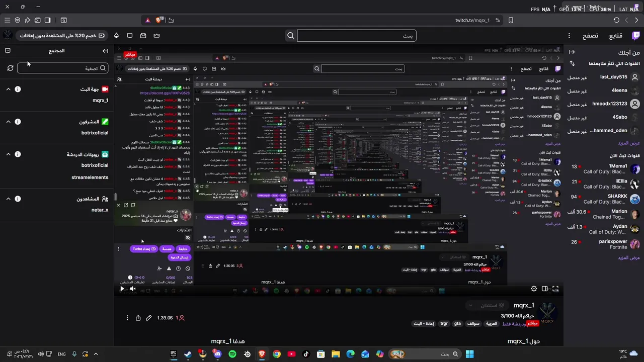Show info for المشاهدون section
Viewport: 644px width, 362px height.
[x=18, y=199]
